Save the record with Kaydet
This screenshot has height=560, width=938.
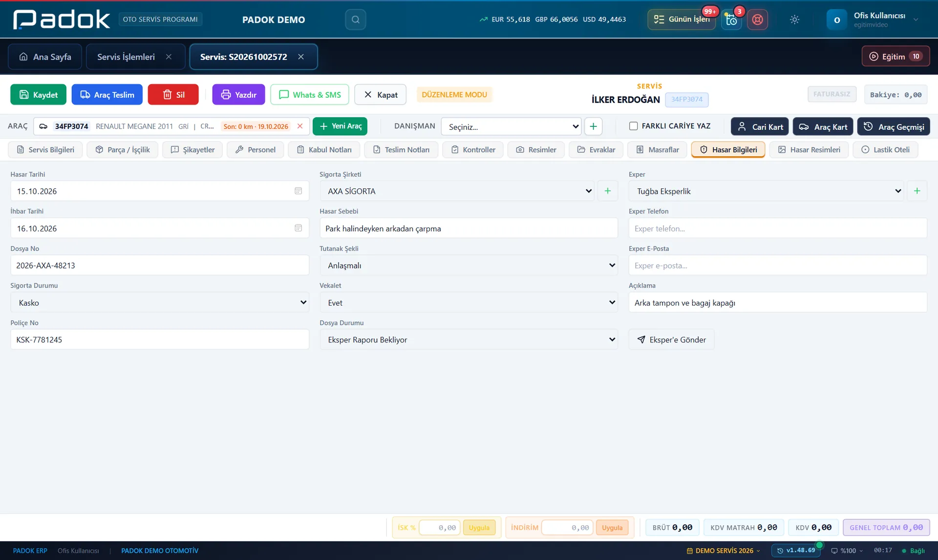(38, 94)
